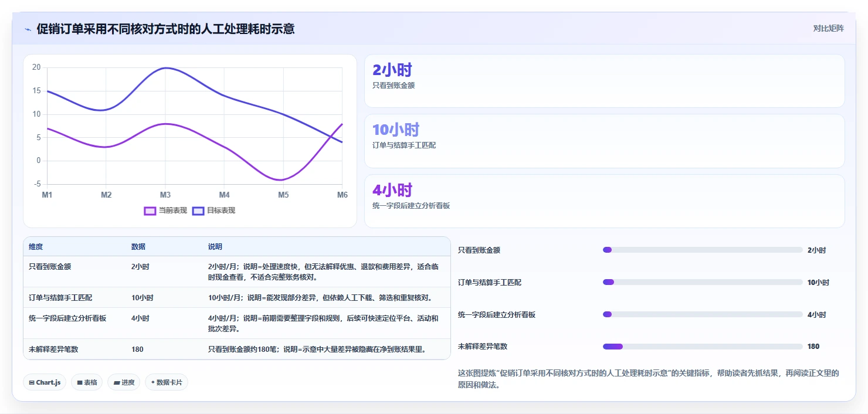Click the 对比矩阵 label in header
Screen dimensions: 868x414
pyautogui.click(x=828, y=28)
